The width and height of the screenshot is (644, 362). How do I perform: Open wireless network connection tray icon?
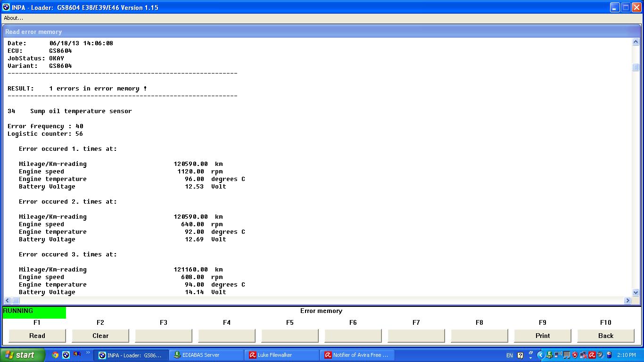click(558, 355)
